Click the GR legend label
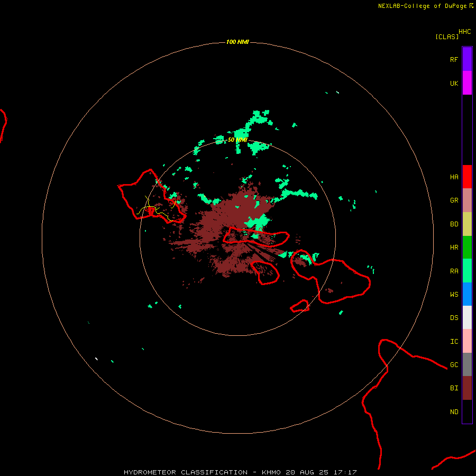This screenshot has height=476, width=476. 454,200
